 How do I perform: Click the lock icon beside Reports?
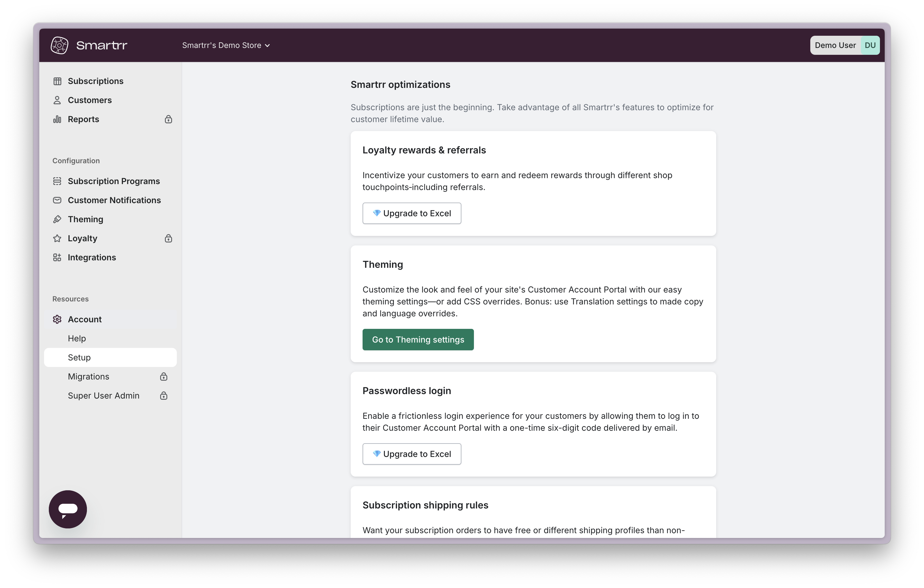click(168, 119)
